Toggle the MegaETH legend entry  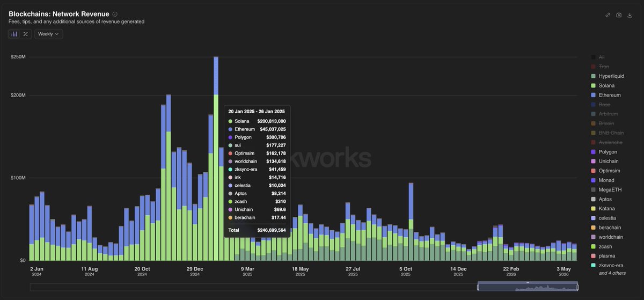pyautogui.click(x=606, y=189)
